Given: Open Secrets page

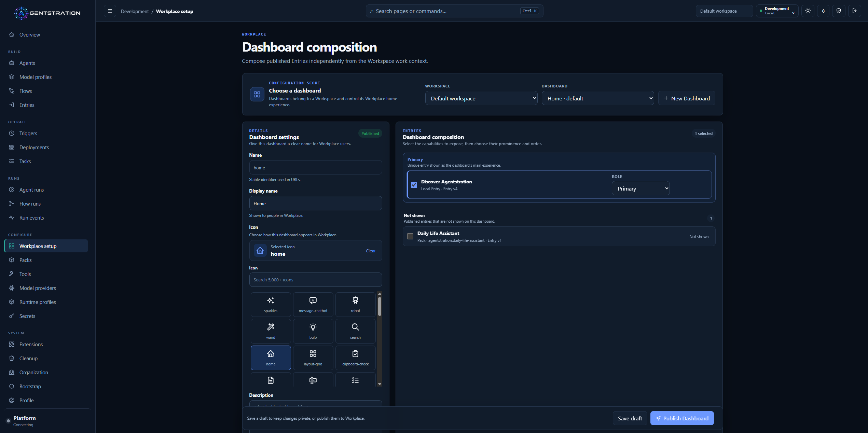Looking at the screenshot, I should point(46,316).
